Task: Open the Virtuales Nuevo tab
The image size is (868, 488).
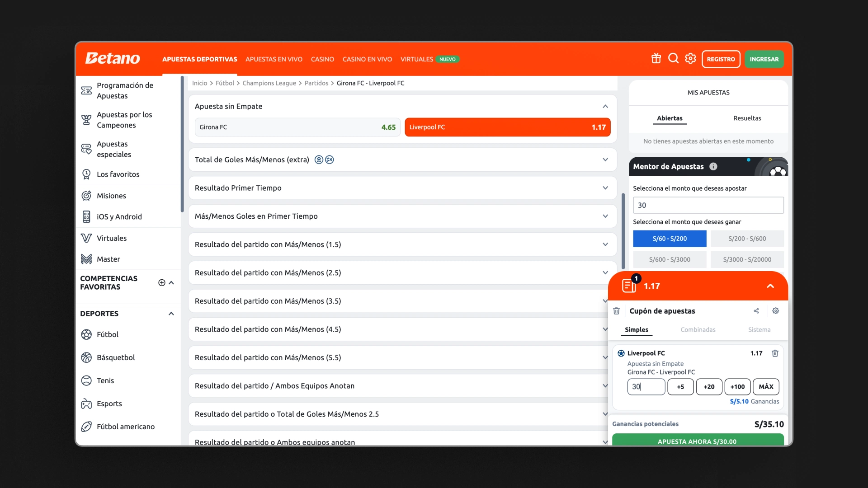Action: point(430,59)
